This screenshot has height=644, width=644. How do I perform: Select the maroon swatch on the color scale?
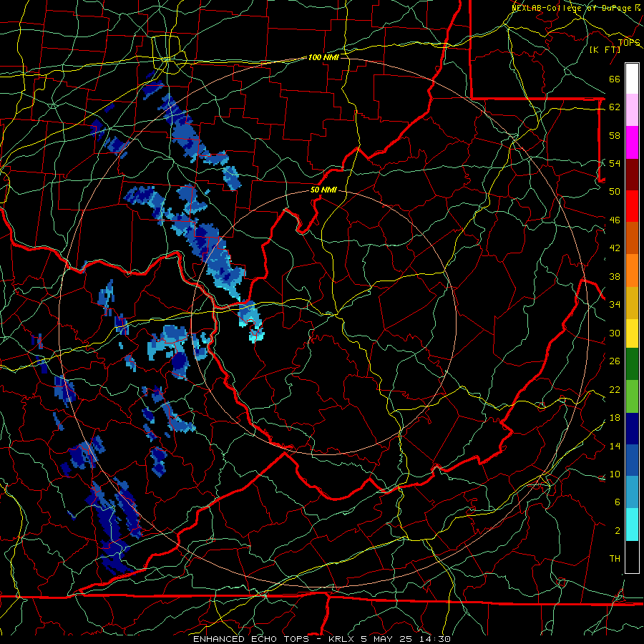pos(632,175)
